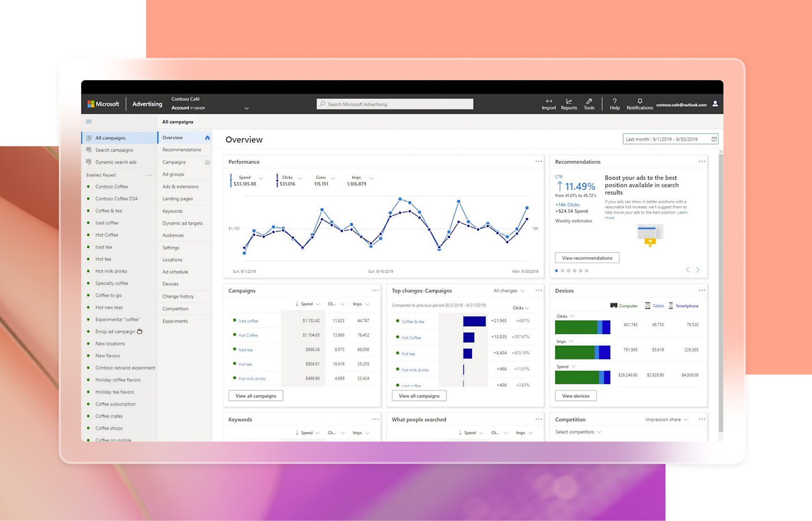Open the Import tool icon

[549, 101]
